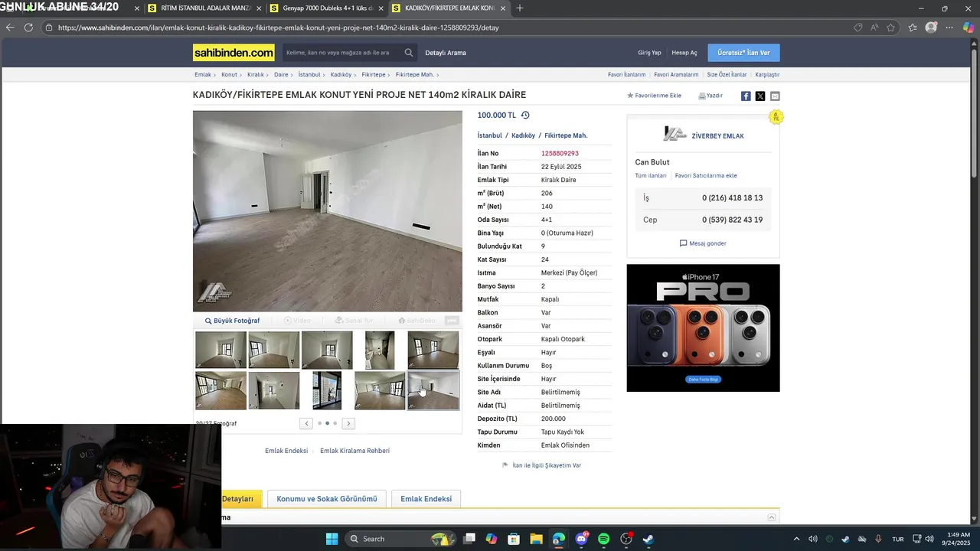Click the browser vertical scrollbar
Image resolution: width=980 pixels, height=551 pixels.
(x=975, y=115)
